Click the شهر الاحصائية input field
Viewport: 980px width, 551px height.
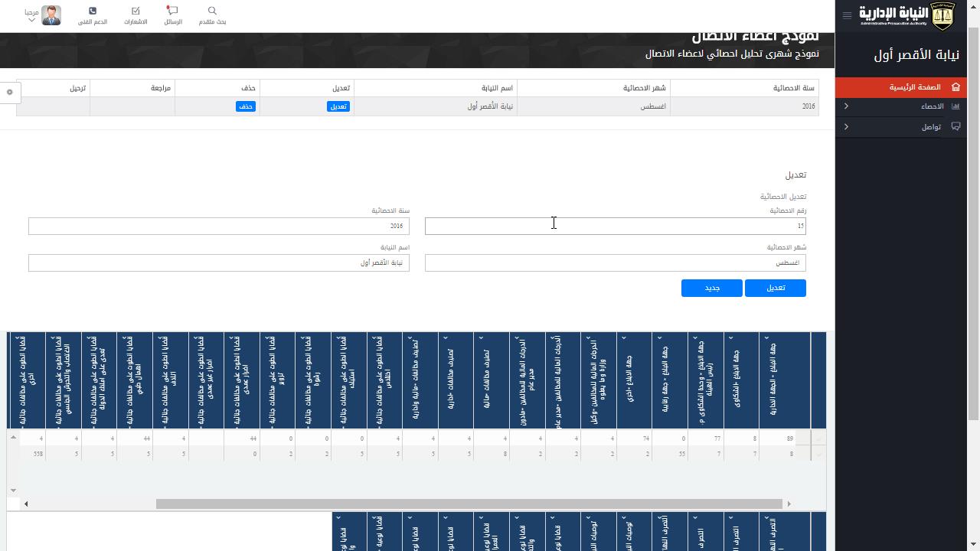pyautogui.click(x=615, y=262)
